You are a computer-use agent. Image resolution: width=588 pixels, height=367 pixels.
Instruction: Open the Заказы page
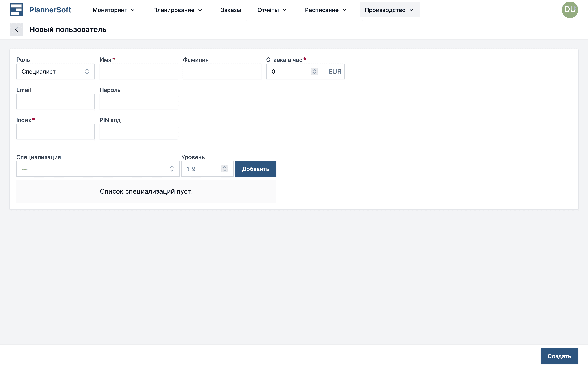click(231, 10)
